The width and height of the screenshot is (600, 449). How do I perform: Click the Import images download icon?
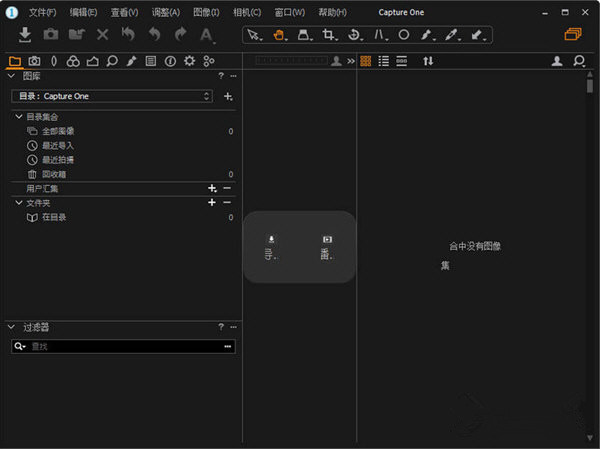[x=26, y=34]
